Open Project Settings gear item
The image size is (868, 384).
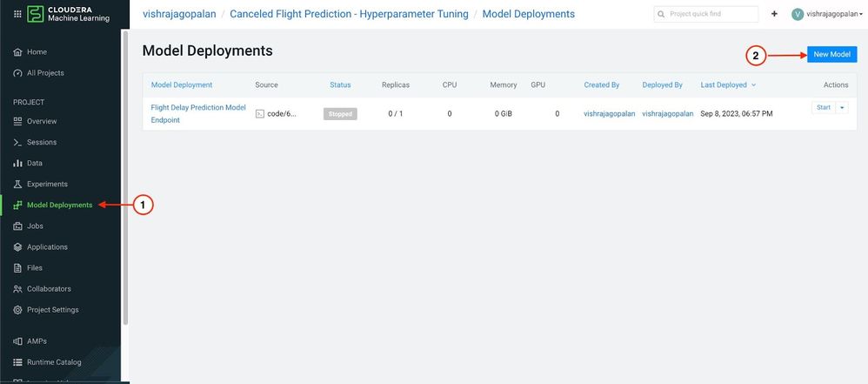(x=46, y=310)
